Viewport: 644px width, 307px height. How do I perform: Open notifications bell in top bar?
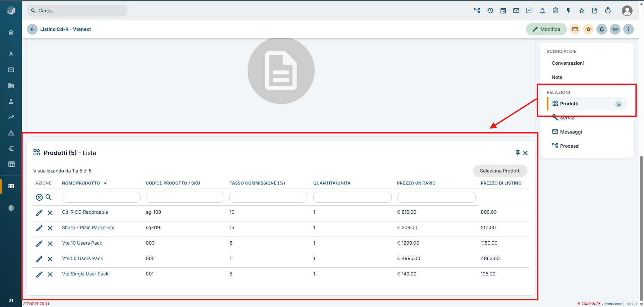click(542, 11)
